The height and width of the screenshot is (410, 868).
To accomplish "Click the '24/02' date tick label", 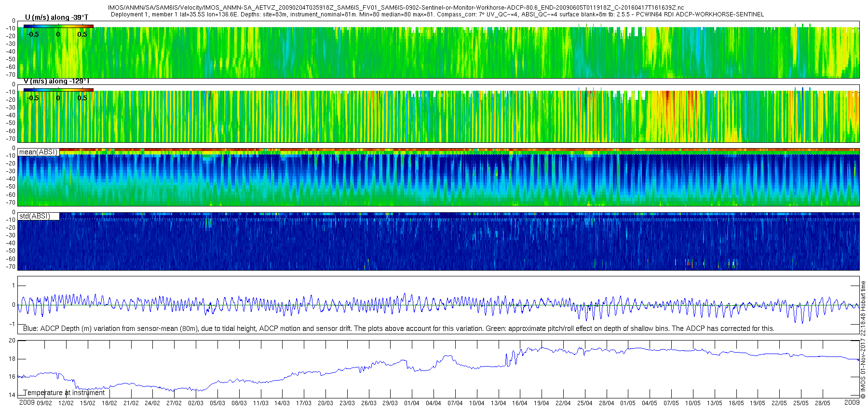I will 152,403.
